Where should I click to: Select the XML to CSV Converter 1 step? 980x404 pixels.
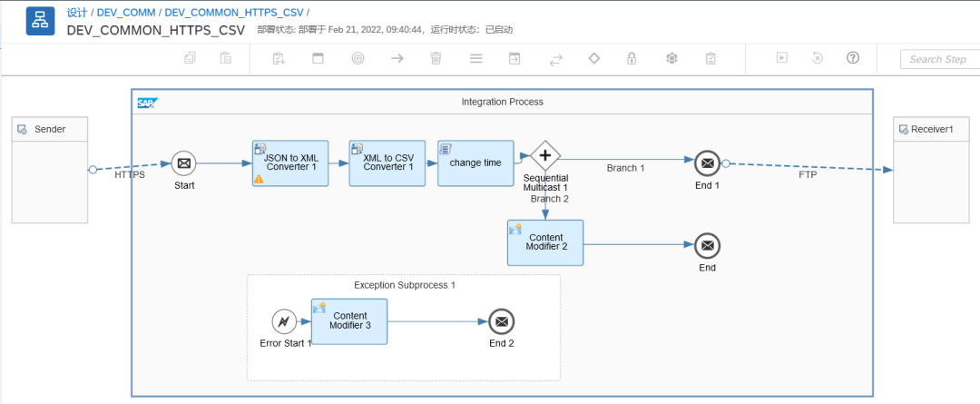point(387,163)
